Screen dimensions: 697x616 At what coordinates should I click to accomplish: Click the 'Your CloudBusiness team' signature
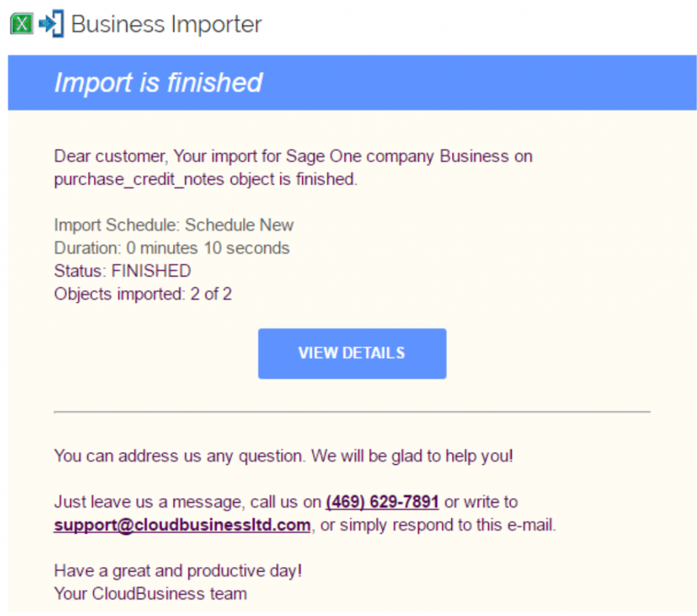coord(150,594)
